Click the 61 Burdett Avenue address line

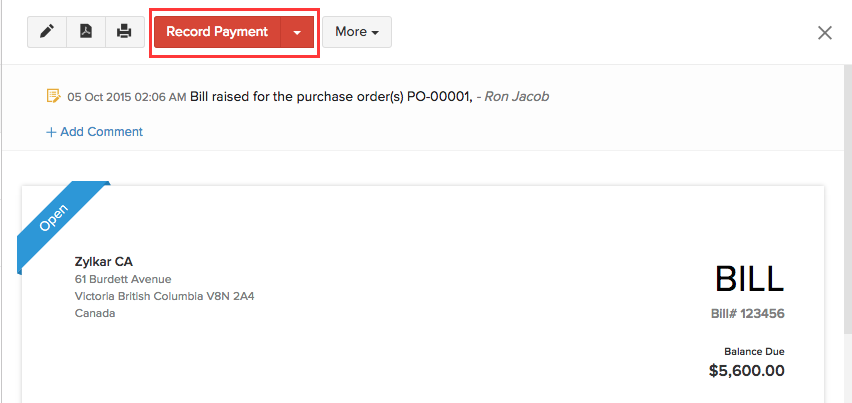pos(123,280)
